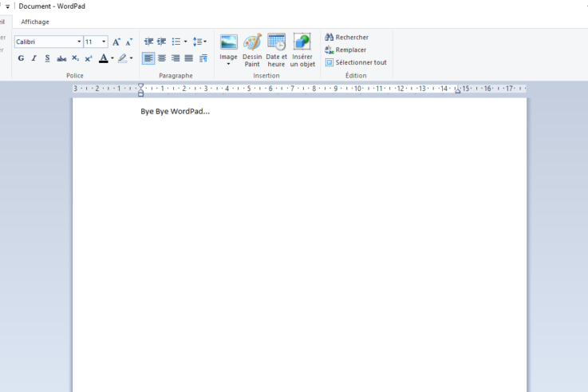Switch to the Affichage tab
This screenshot has height=392, width=588.
(x=35, y=22)
